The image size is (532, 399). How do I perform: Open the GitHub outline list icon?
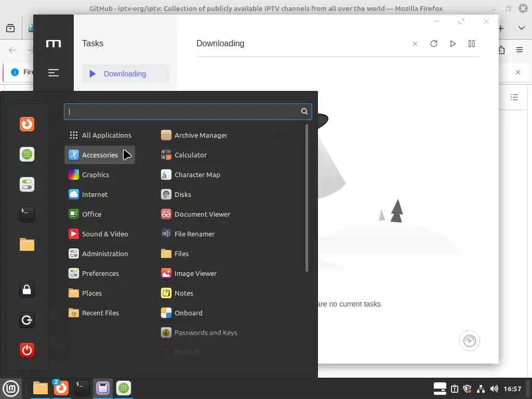click(x=514, y=97)
